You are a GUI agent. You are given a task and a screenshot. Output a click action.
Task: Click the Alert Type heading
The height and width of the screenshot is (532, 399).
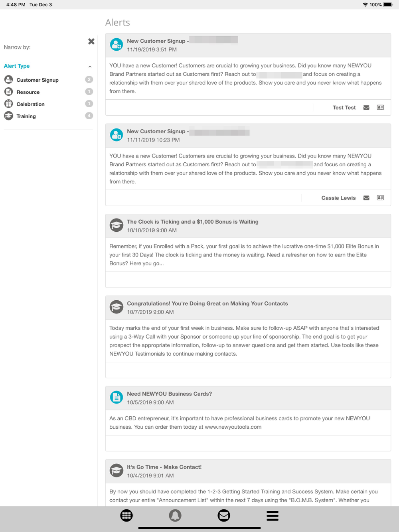click(17, 66)
